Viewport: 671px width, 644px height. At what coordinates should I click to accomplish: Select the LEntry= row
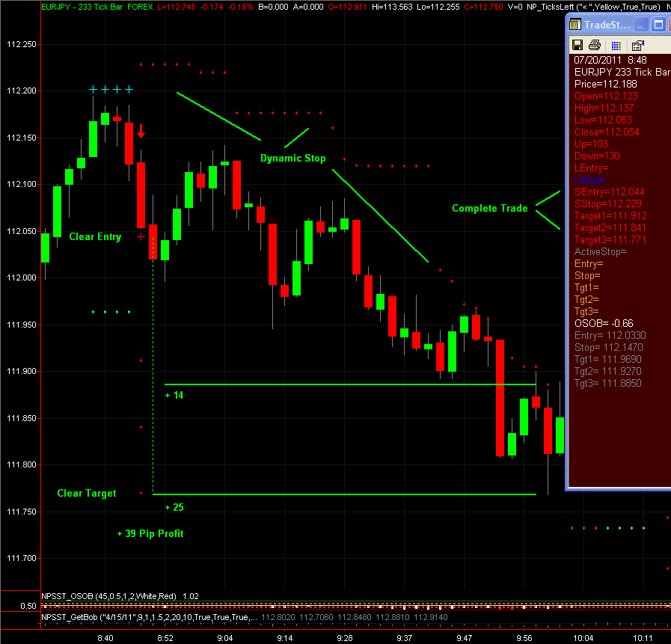point(592,168)
